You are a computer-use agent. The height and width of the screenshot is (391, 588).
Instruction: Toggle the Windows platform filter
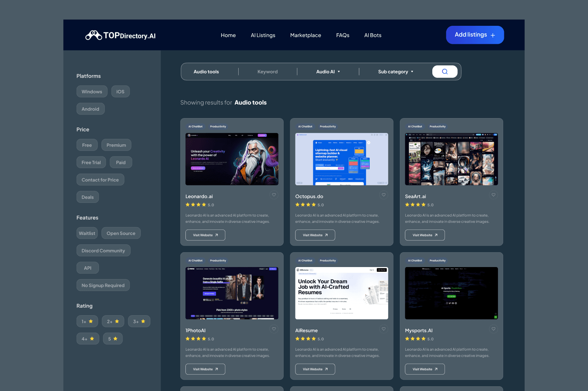pyautogui.click(x=92, y=91)
